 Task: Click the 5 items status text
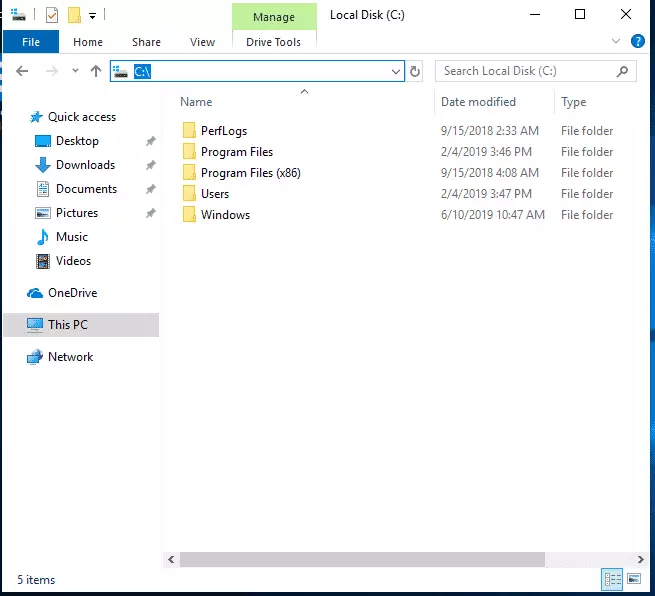click(x=36, y=580)
